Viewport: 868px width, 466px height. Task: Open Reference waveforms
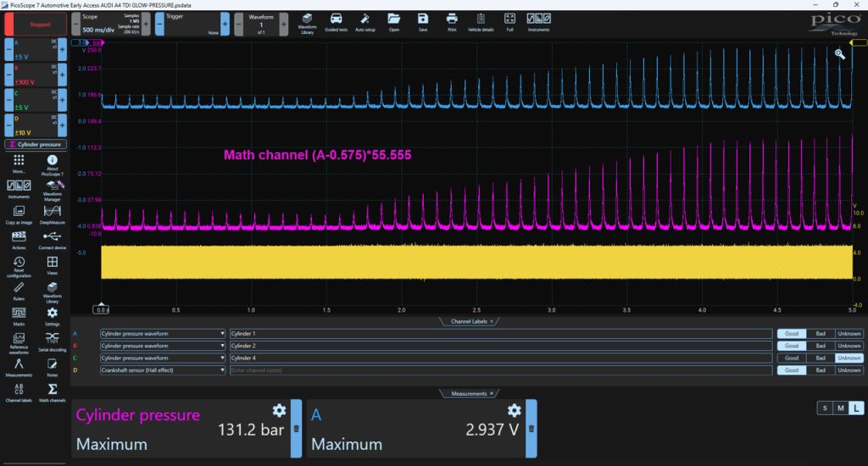(x=19, y=342)
